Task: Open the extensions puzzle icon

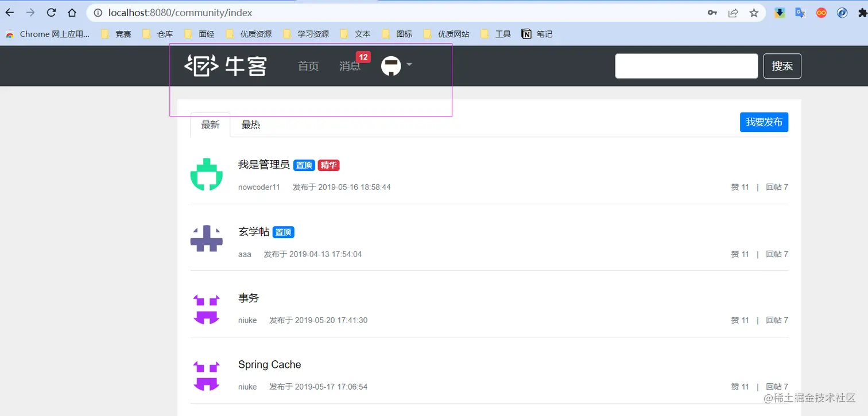Action: (x=862, y=13)
